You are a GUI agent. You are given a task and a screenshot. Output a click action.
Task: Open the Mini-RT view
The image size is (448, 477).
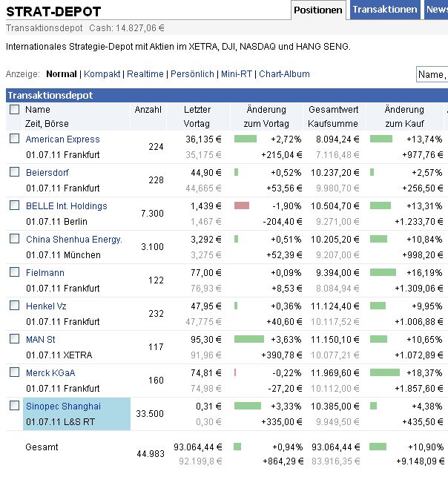pyautogui.click(x=237, y=74)
